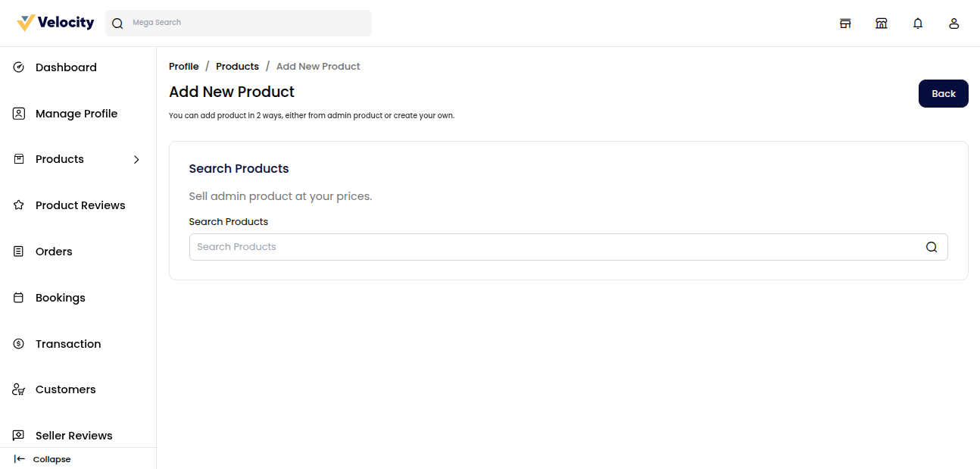The image size is (980, 469).
Task: Collapse the sidebar
Action: 42,459
